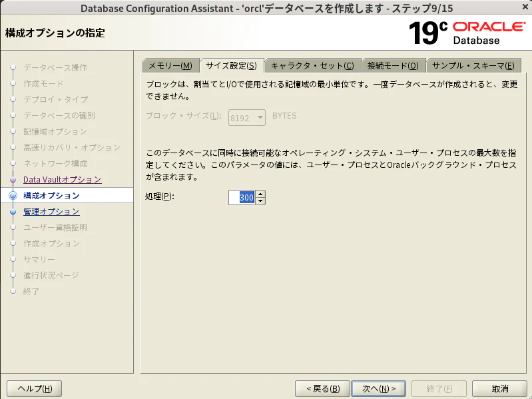Click the Oracle 19c Database logo
The image size is (532, 399).
(467, 33)
